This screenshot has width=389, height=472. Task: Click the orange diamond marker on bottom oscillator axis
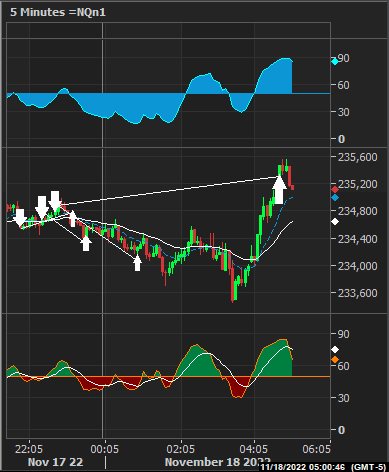pos(335,360)
